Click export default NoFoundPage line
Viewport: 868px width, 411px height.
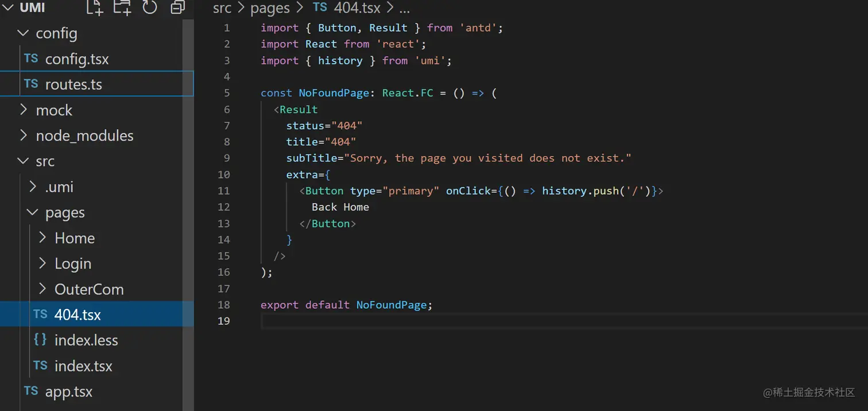[x=346, y=305]
